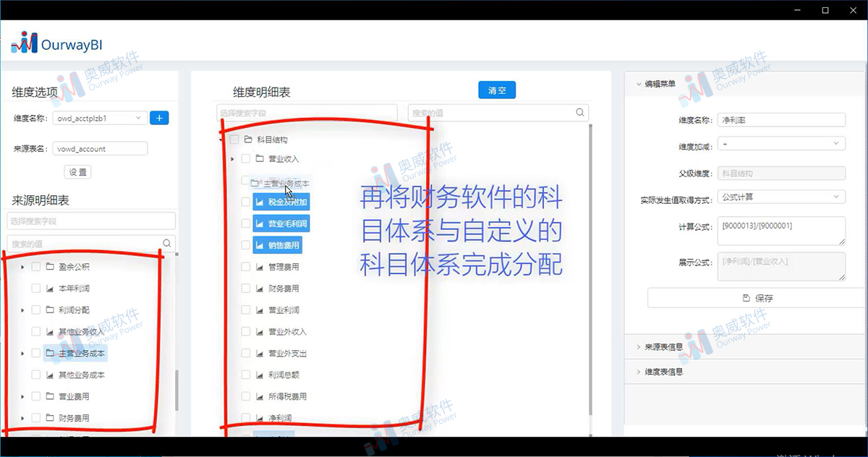Image resolution: width=868 pixels, height=457 pixels.
Task: Click the blue 清空 button
Action: 497,90
